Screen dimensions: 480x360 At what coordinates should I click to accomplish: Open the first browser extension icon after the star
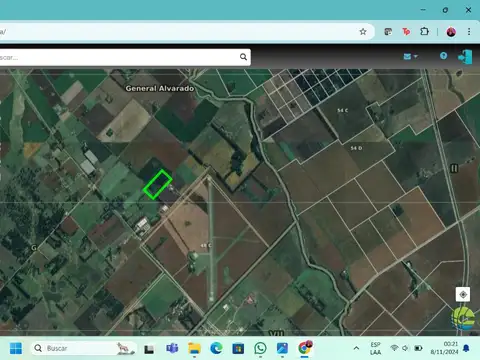pos(388,32)
